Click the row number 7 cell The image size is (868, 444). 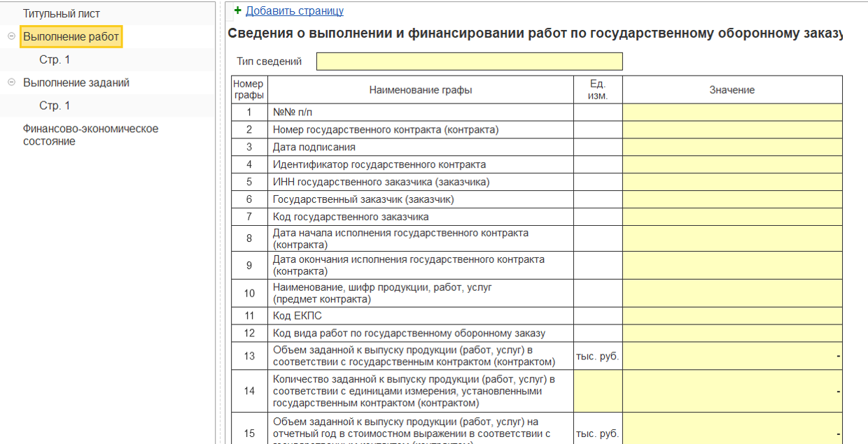click(x=249, y=217)
